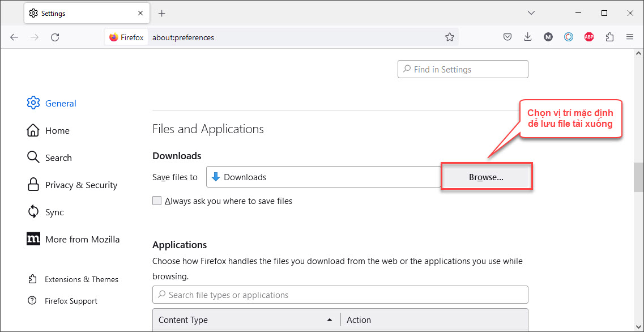Bookmark this page with star icon

450,37
